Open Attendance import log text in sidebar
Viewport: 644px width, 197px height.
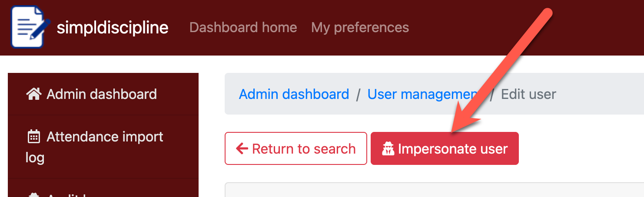[105, 137]
